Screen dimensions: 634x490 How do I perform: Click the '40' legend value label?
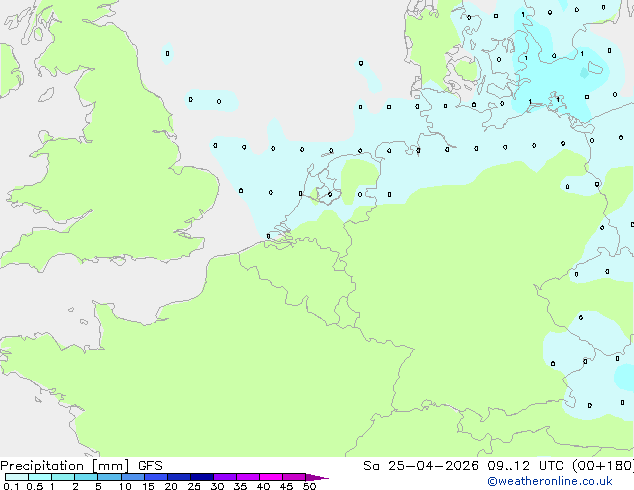263,486
